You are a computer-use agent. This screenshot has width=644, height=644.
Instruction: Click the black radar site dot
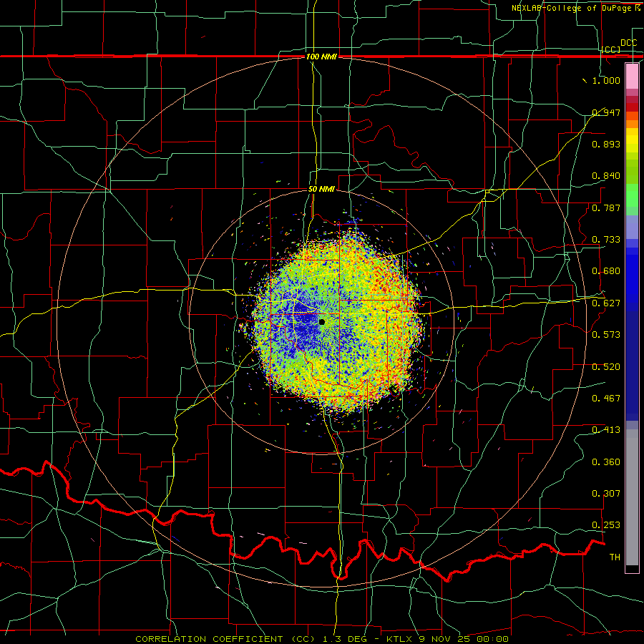[322, 322]
